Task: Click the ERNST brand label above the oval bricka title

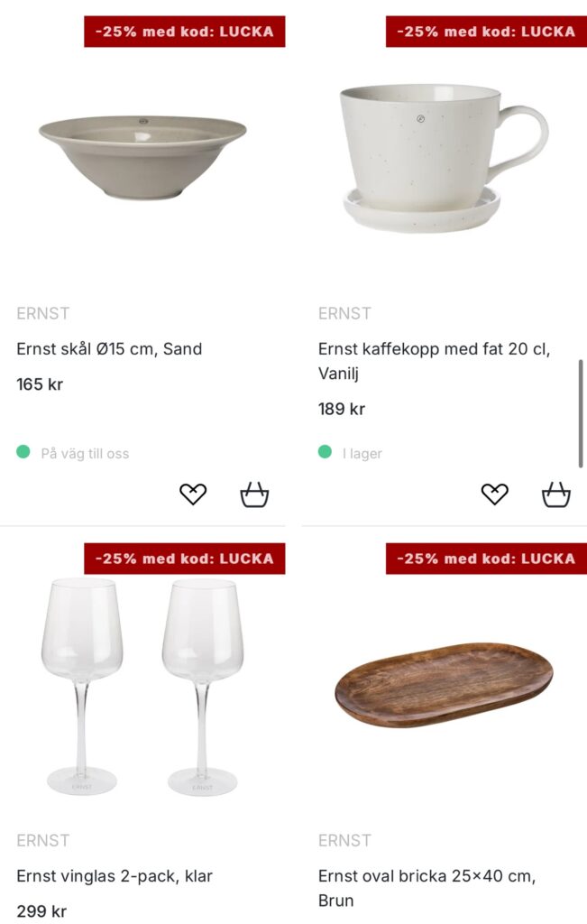Action: (x=344, y=840)
